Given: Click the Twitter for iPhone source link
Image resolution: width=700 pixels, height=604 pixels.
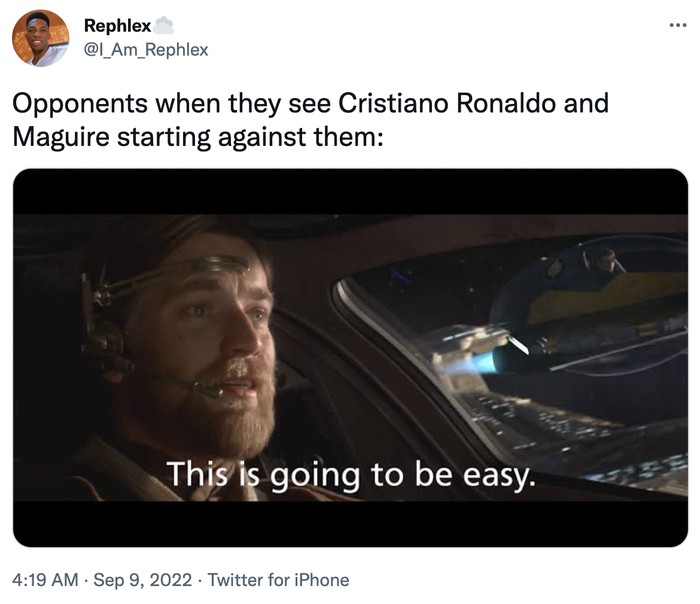Looking at the screenshot, I should tap(279, 580).
